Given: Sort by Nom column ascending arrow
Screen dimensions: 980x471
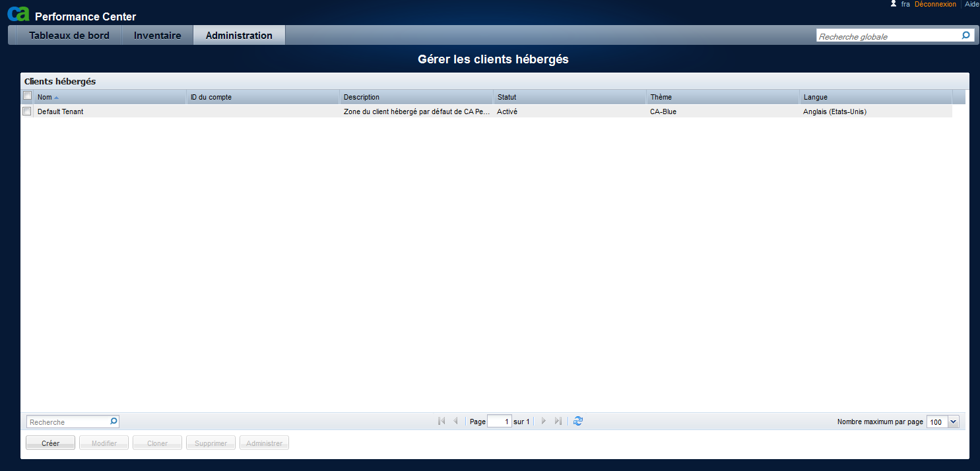Looking at the screenshot, I should point(57,98).
